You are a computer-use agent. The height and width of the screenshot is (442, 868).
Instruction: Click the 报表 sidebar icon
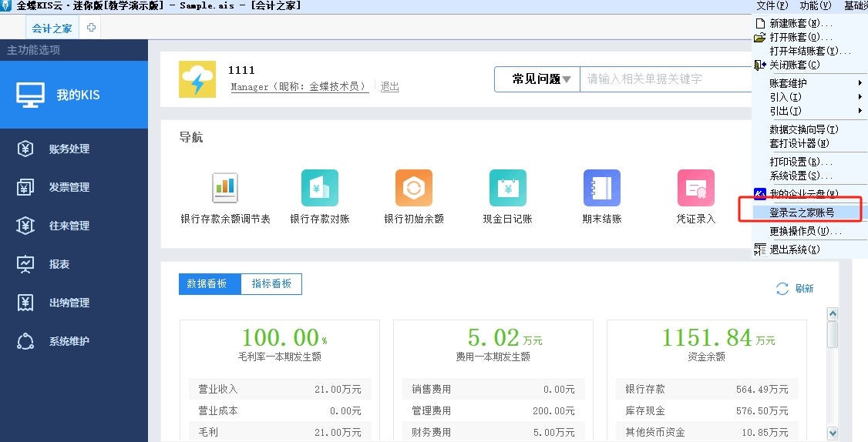point(25,264)
